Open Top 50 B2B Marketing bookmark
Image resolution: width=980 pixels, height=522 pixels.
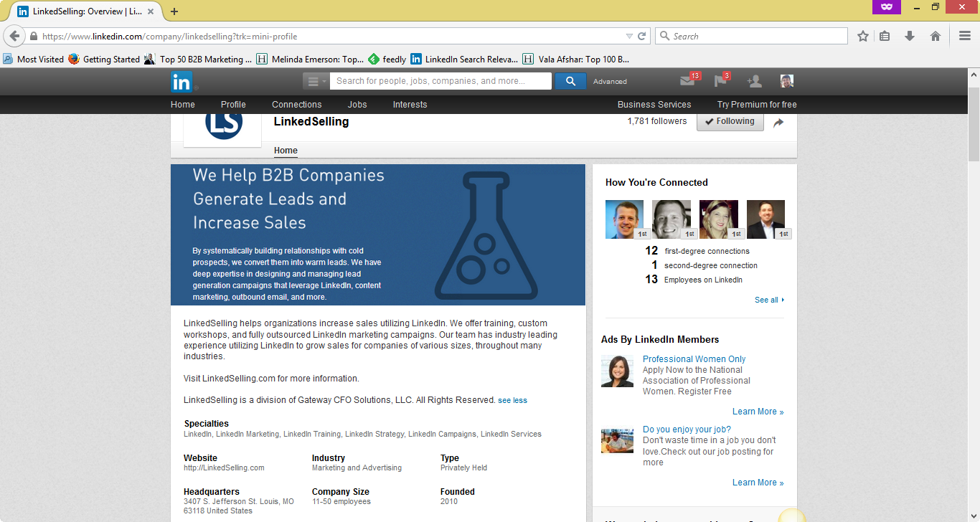click(x=198, y=60)
